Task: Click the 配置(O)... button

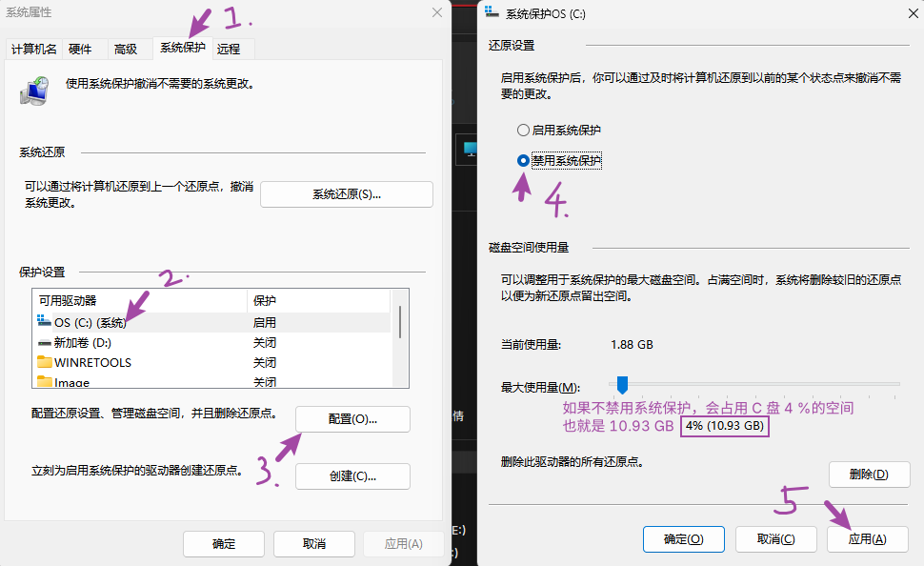Action: 352,419
